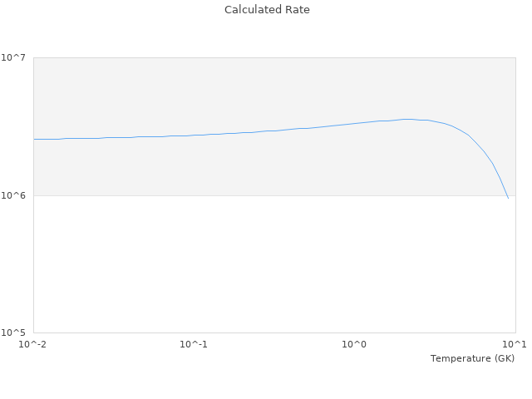Viewport: 532px width, 399px height.
Task: Select the 10^-1 x-axis tick label
Action: 193,345
